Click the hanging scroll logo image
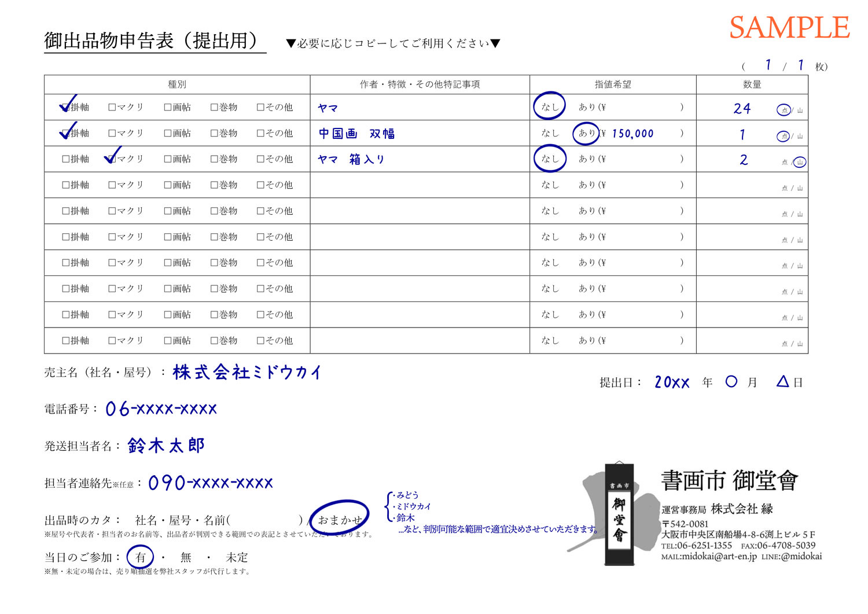 [619, 514]
